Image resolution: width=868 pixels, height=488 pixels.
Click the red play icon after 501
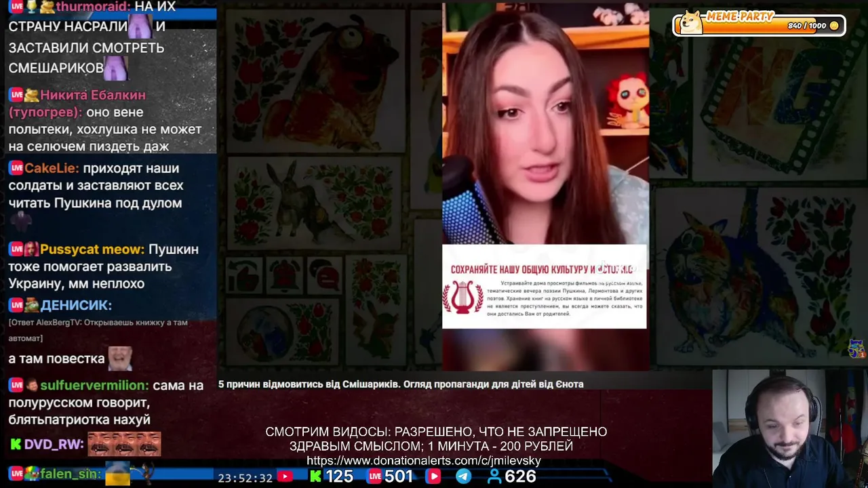pos(433,476)
